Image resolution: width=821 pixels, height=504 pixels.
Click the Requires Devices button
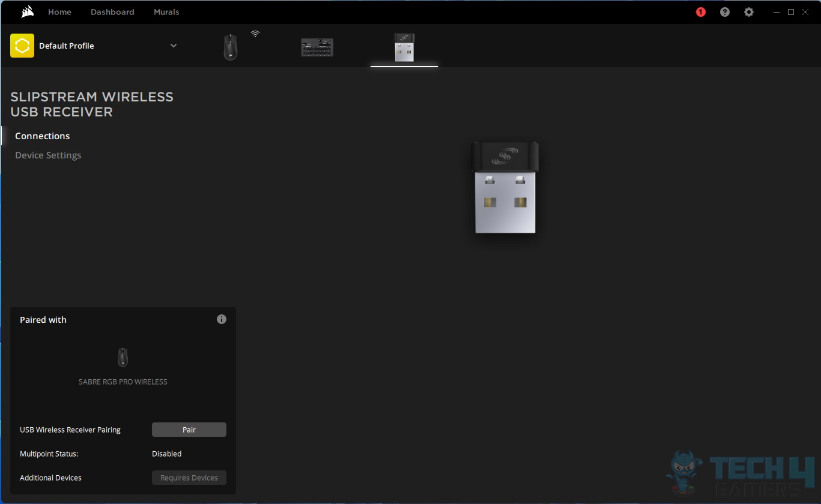[189, 478]
